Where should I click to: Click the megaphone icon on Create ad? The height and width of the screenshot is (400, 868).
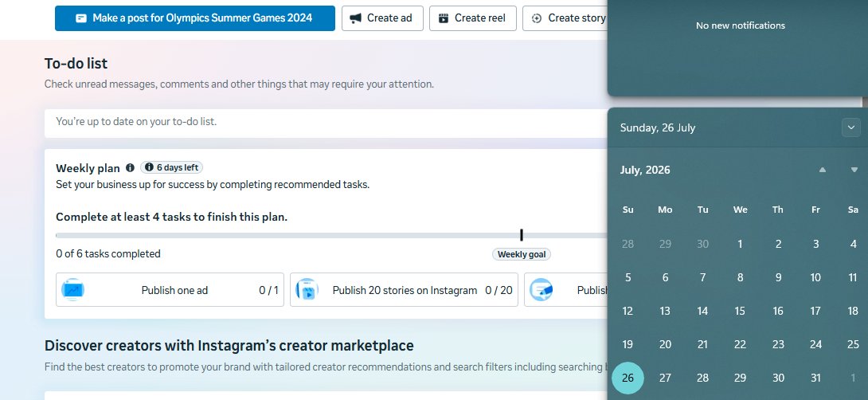pos(356,18)
